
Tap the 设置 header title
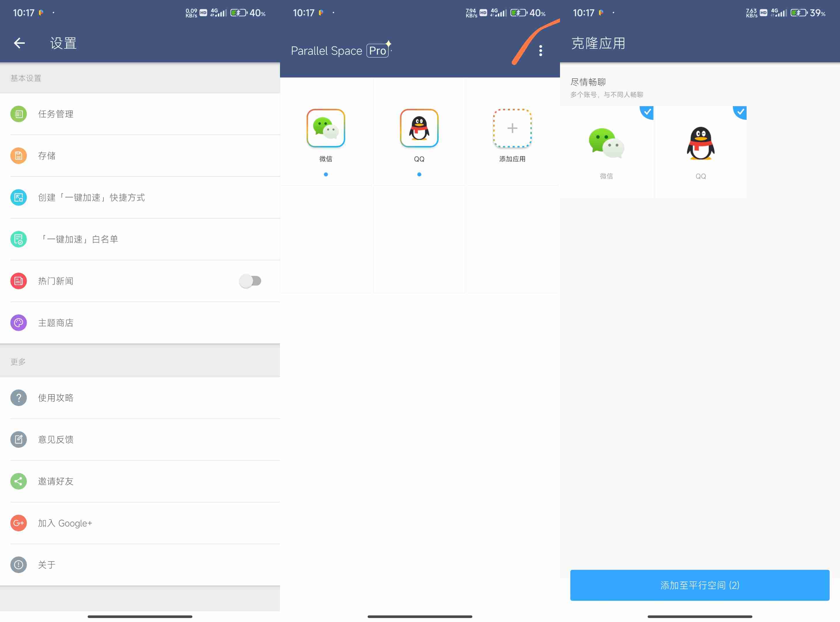coord(63,43)
